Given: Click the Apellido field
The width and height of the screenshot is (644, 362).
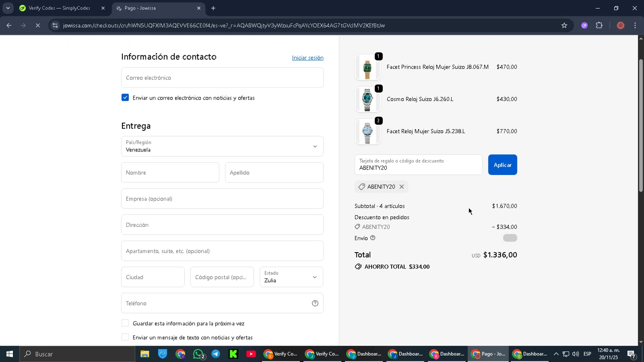Looking at the screenshot, I should (274, 172).
